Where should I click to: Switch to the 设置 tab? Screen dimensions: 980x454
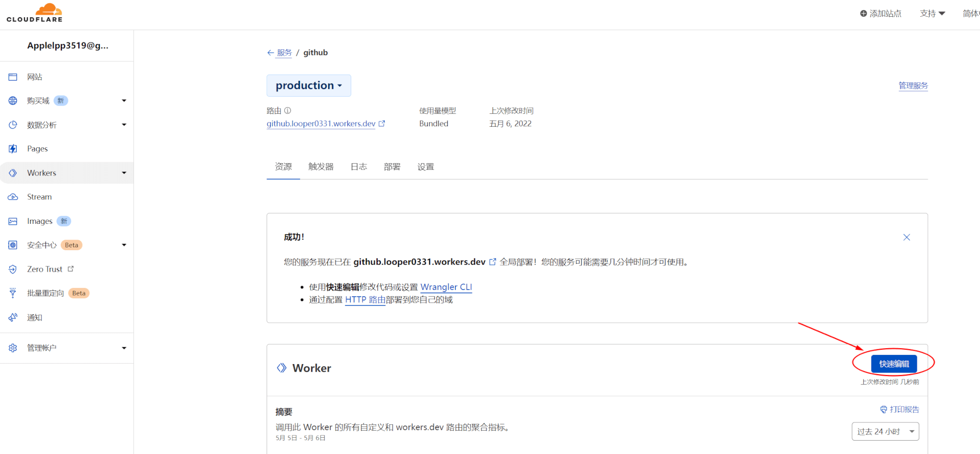[x=425, y=166]
